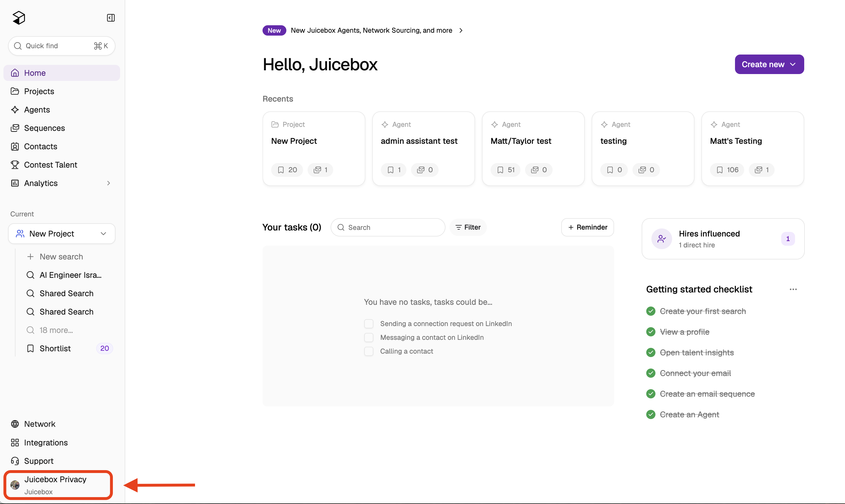Image resolution: width=845 pixels, height=504 pixels.
Task: Click New Project card bookmark count
Action: pos(287,170)
